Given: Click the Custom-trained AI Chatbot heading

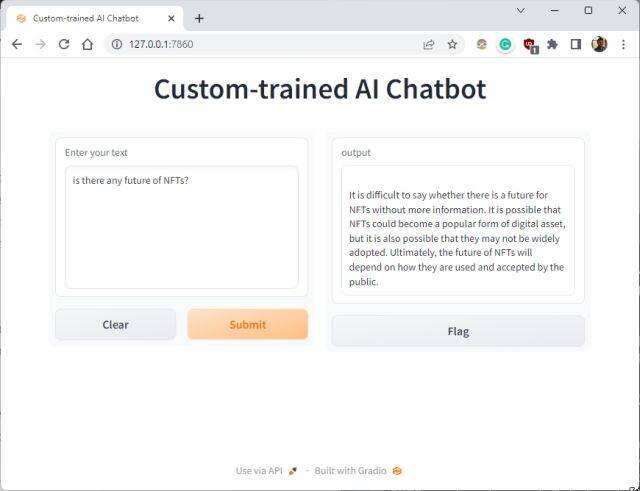Looking at the screenshot, I should [x=320, y=89].
